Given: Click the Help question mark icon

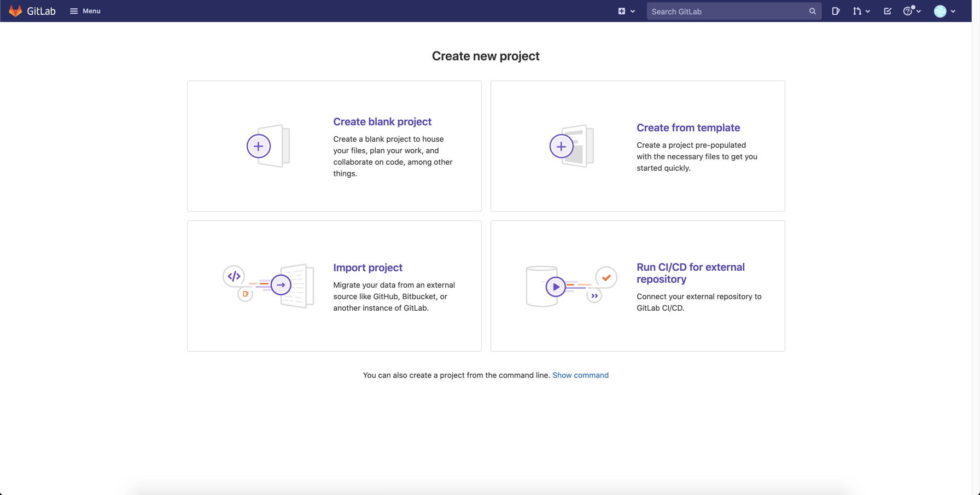Looking at the screenshot, I should tap(908, 11).
